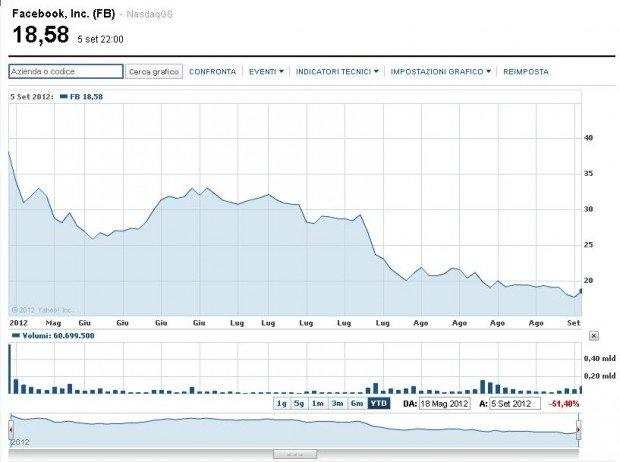Click the Volumi legend color marker
620x462 pixels.
(16, 335)
